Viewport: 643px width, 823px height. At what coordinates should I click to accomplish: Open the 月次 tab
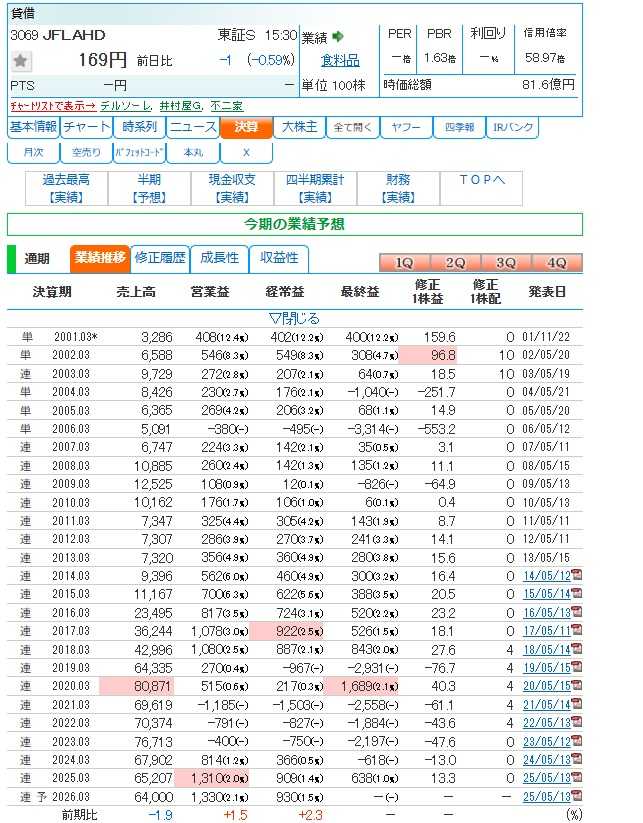(33, 152)
